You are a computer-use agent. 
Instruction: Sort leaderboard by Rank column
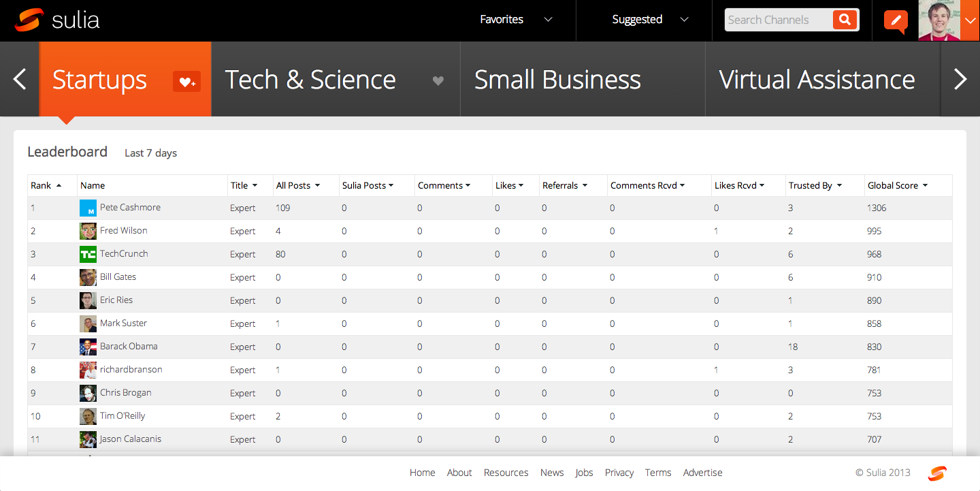(46, 185)
